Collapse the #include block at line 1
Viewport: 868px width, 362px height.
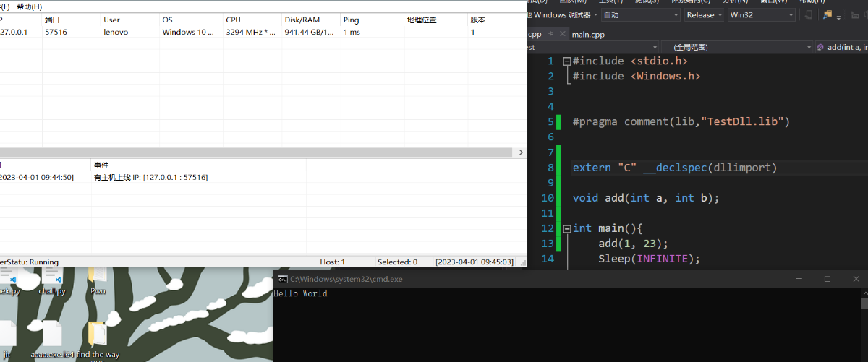point(566,61)
